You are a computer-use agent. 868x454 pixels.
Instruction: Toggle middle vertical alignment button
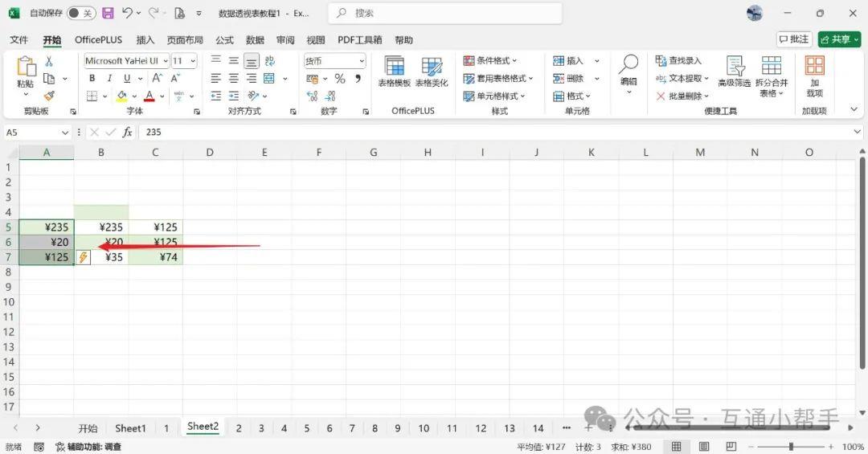pos(234,61)
